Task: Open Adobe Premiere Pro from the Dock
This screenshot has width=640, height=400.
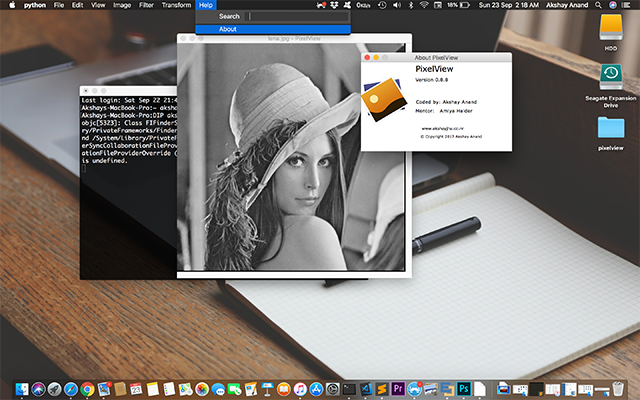Action: pos(398,389)
